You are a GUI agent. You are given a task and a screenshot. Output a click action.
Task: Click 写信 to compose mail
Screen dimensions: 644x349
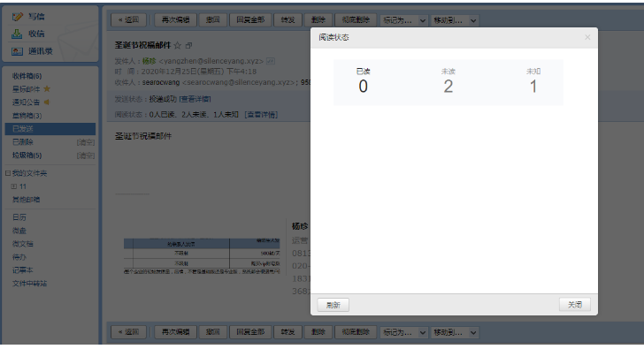point(36,17)
